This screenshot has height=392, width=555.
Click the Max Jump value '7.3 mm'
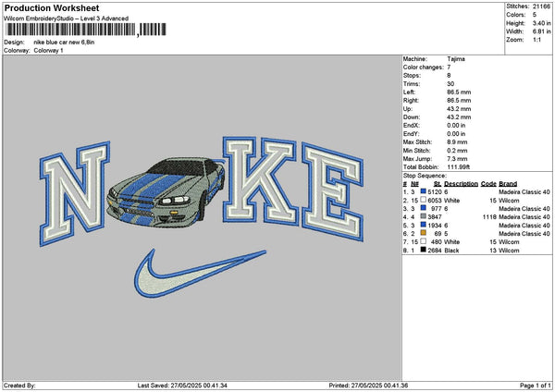click(x=457, y=159)
